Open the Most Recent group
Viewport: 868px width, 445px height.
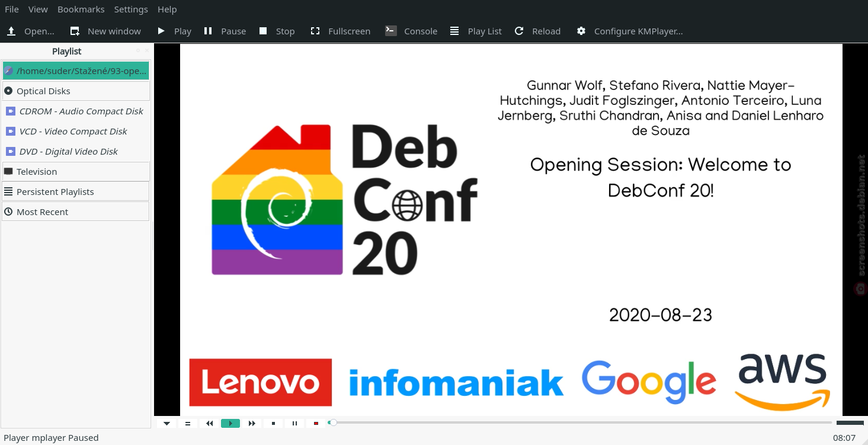tap(76, 212)
